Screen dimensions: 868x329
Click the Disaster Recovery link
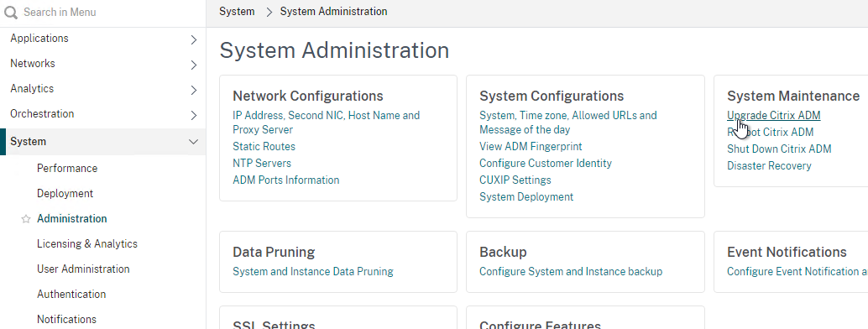click(769, 165)
